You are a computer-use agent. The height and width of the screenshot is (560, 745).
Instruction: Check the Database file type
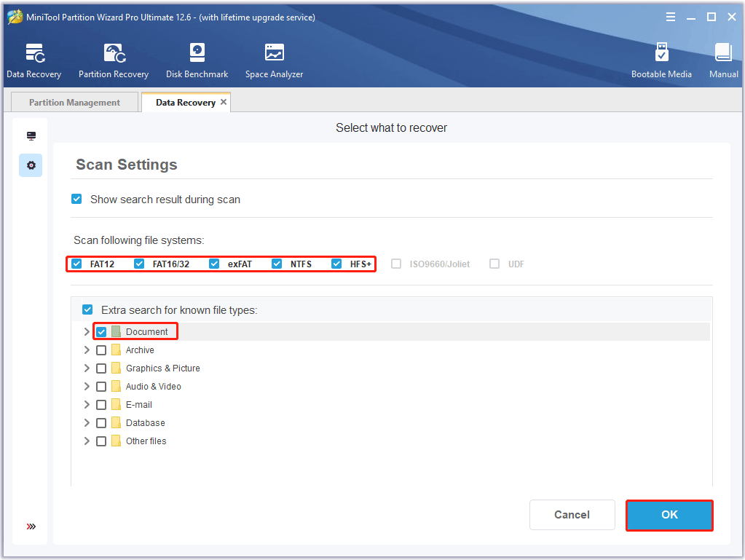click(x=101, y=423)
